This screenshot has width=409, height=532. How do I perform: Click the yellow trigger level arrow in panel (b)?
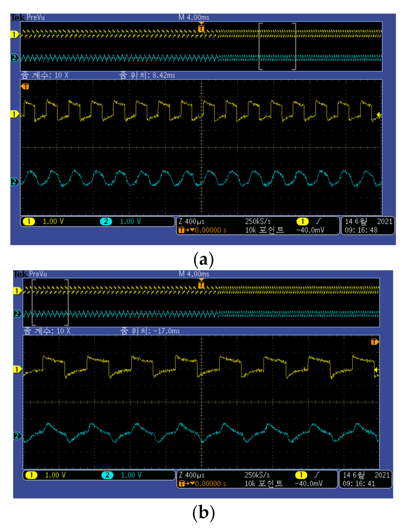coord(376,370)
